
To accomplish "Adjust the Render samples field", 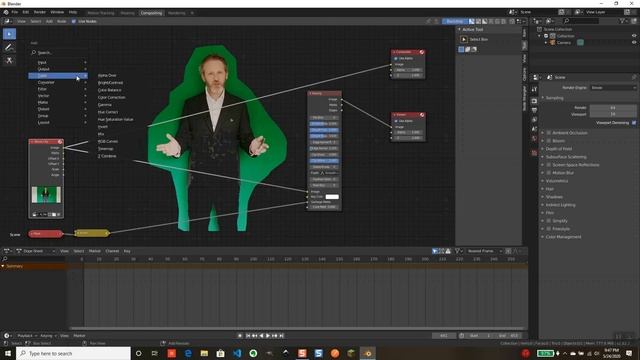I will [x=613, y=108].
